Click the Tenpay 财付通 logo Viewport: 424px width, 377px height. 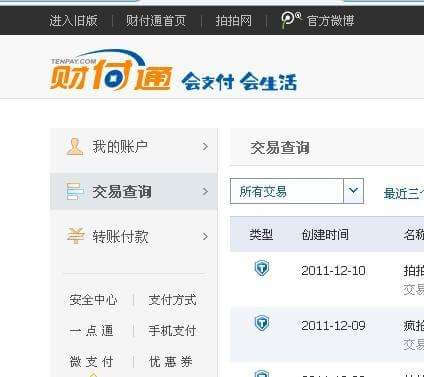coord(111,71)
